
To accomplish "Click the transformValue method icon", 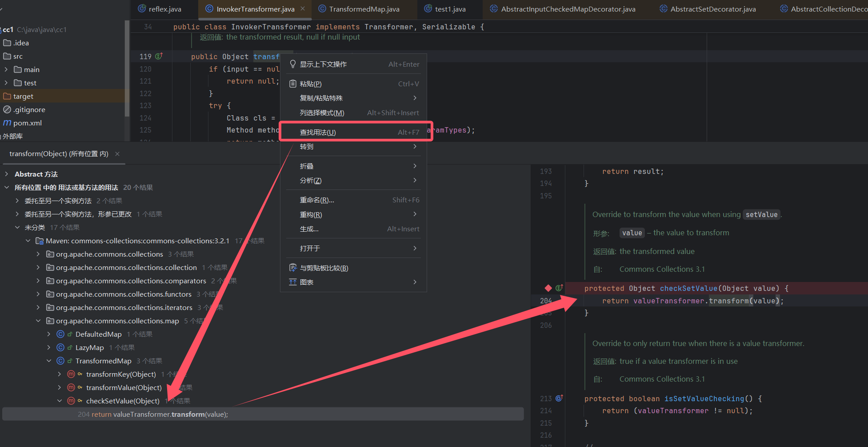I will click(x=71, y=387).
